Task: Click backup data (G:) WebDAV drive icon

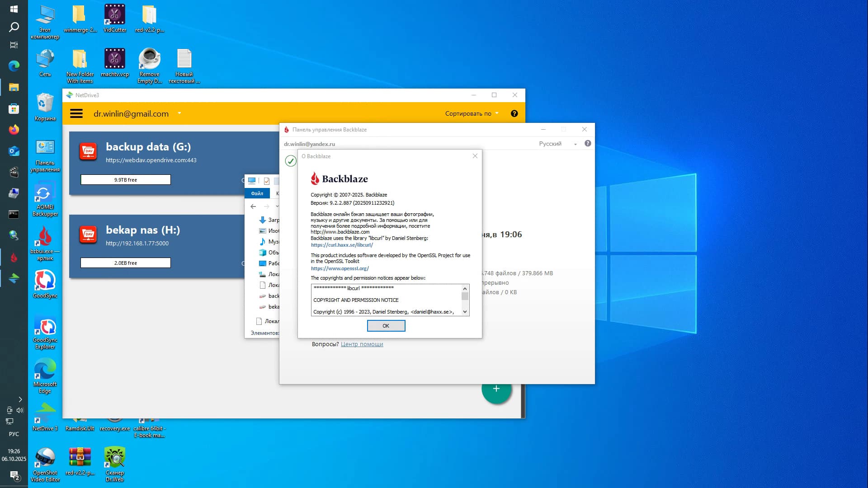Action: click(88, 151)
